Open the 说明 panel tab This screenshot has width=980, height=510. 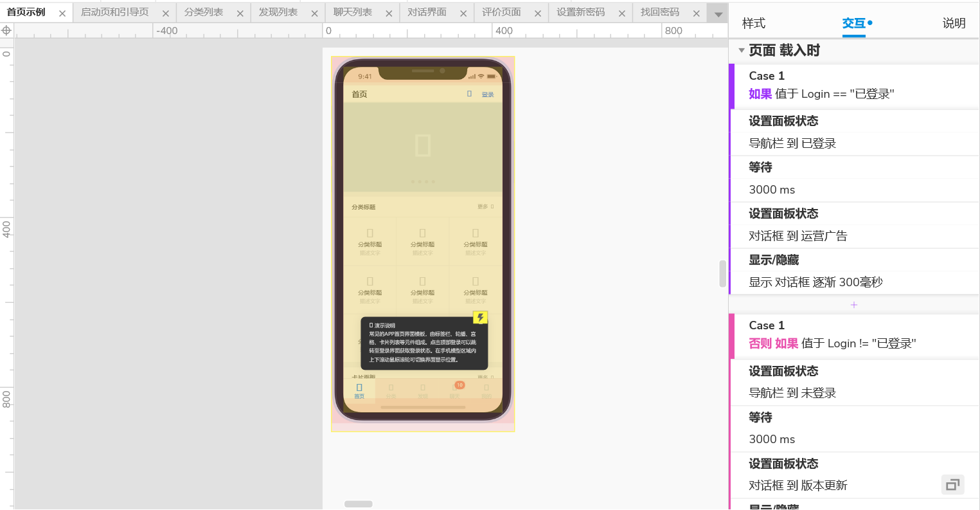pos(954,23)
